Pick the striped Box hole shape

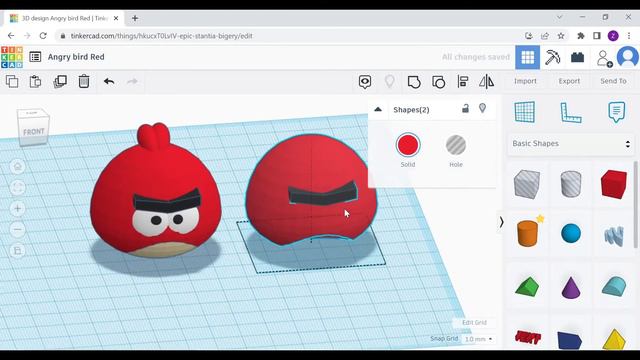(x=527, y=184)
